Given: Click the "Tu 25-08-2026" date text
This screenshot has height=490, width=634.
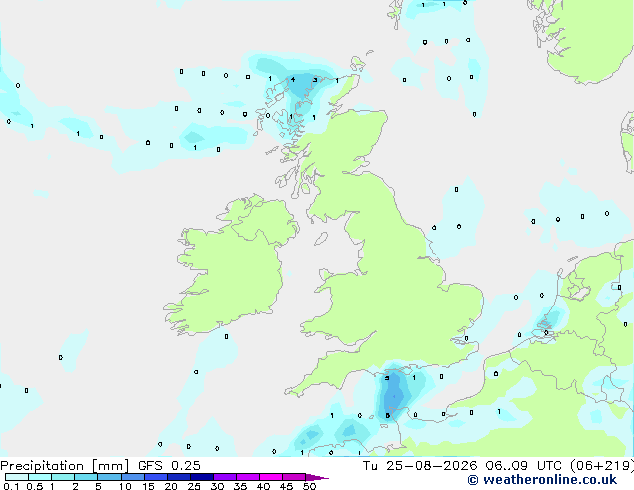Looking at the screenshot, I should click(420, 466).
